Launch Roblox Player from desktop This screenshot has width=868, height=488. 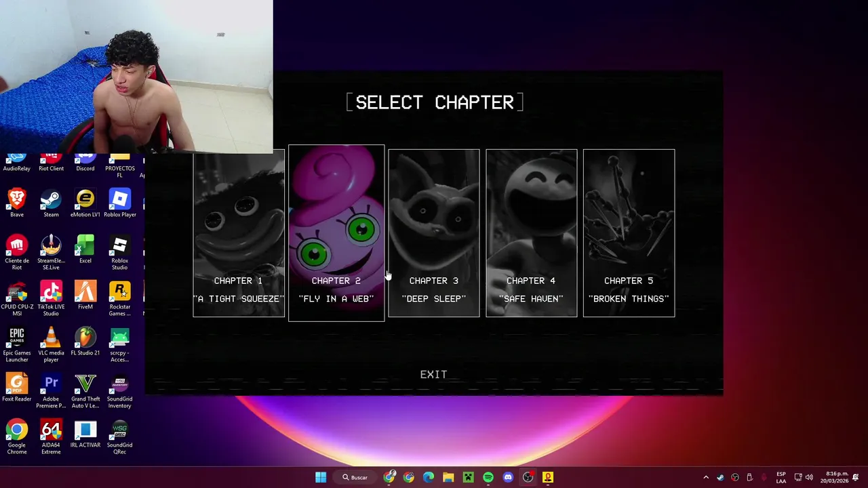pyautogui.click(x=120, y=203)
